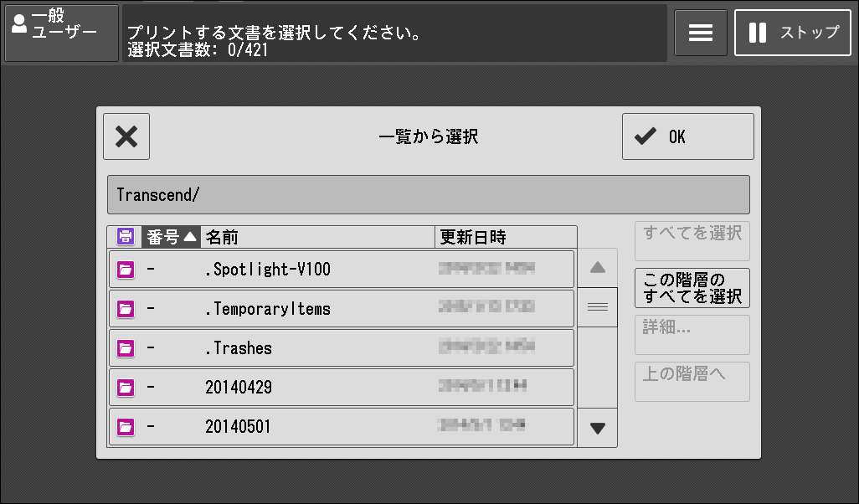The width and height of the screenshot is (859, 504).
Task: Confirm selection with the OK button
Action: [x=687, y=136]
